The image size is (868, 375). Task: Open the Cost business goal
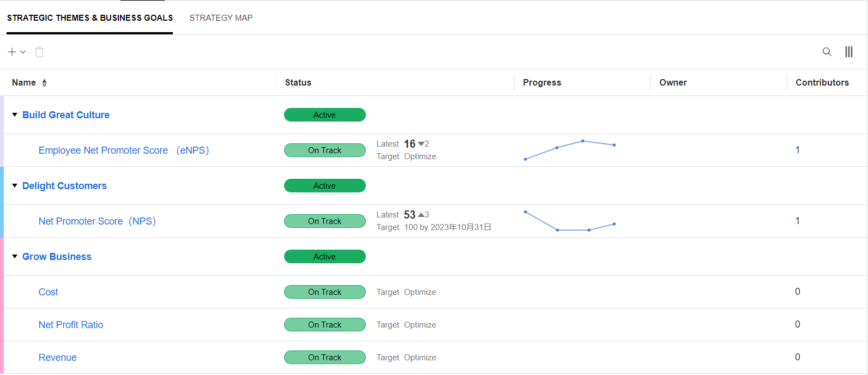(x=48, y=292)
